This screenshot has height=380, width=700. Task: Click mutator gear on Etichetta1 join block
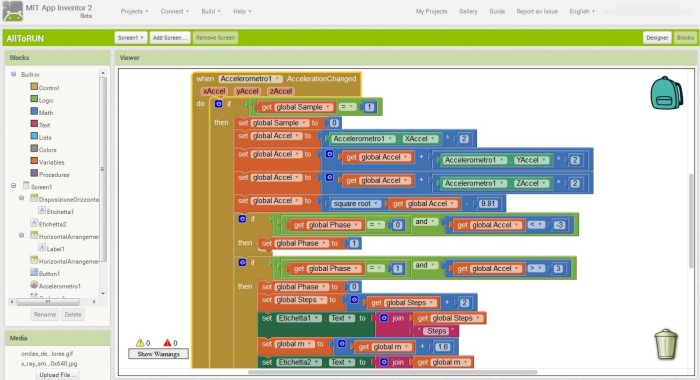tap(384, 318)
